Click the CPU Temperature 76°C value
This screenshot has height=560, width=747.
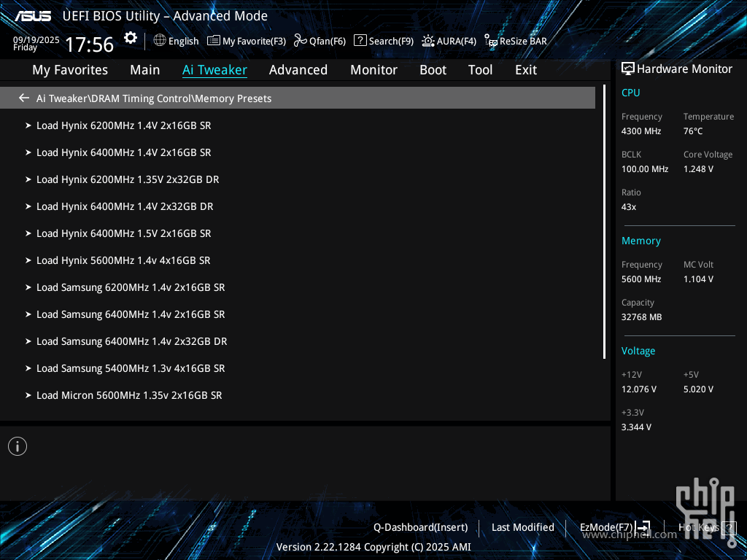pos(693,131)
